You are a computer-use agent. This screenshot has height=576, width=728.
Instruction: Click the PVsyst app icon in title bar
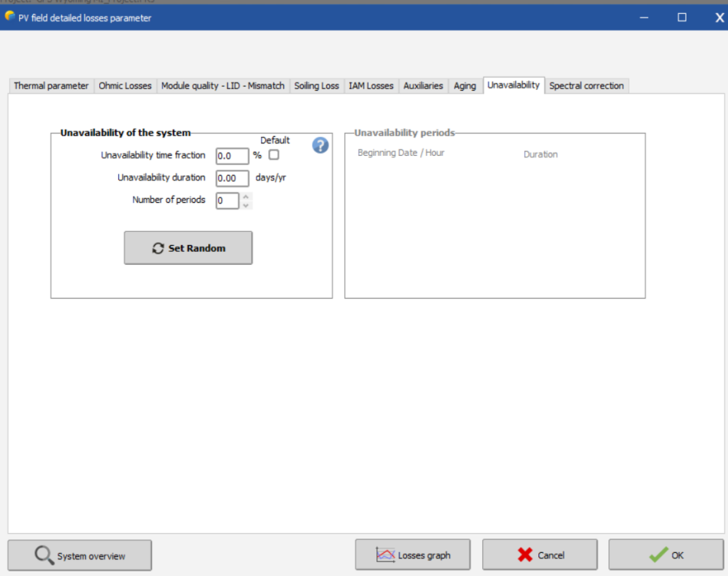(10, 17)
